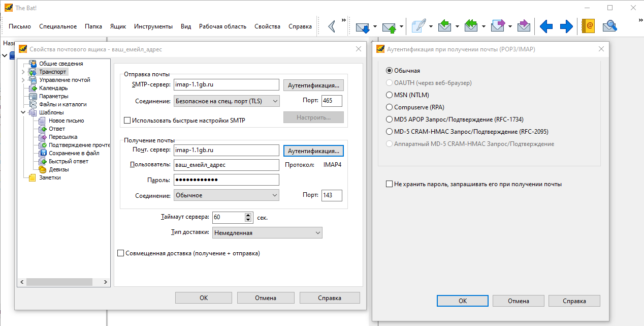Click the SMTP Аутентификация button
Viewport: 644px width, 326px height.
point(313,85)
